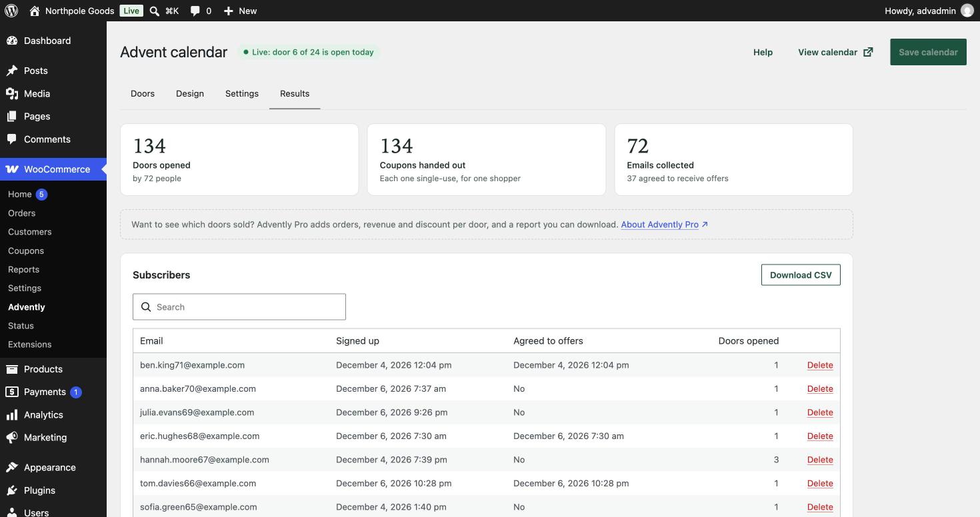Click the plus New icon in admin bar

coord(229,11)
